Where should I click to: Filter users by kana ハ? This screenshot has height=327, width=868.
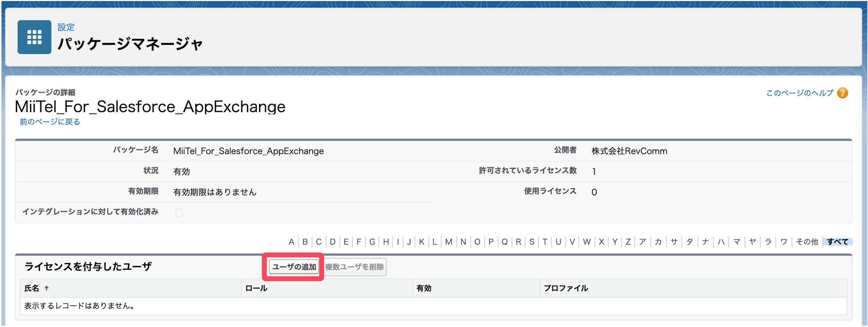[x=721, y=242]
